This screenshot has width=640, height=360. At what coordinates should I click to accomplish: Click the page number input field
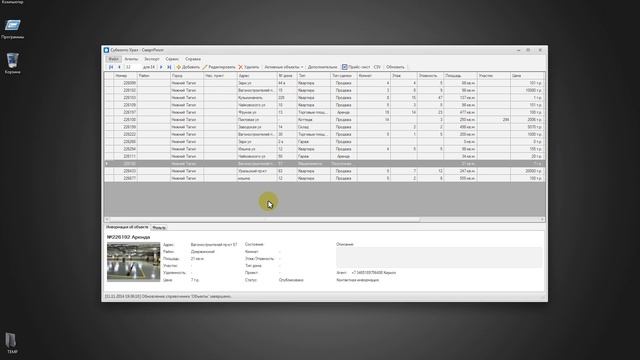tap(133, 67)
